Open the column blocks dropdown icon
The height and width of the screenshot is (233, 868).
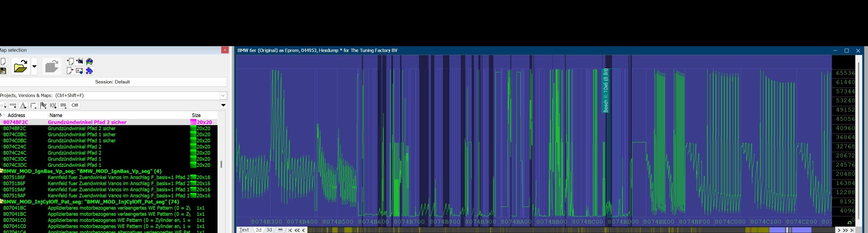coord(13,105)
